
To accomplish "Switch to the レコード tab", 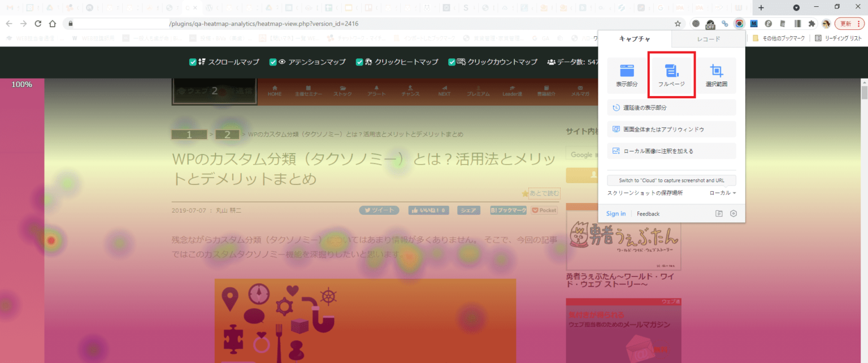I will (x=708, y=38).
